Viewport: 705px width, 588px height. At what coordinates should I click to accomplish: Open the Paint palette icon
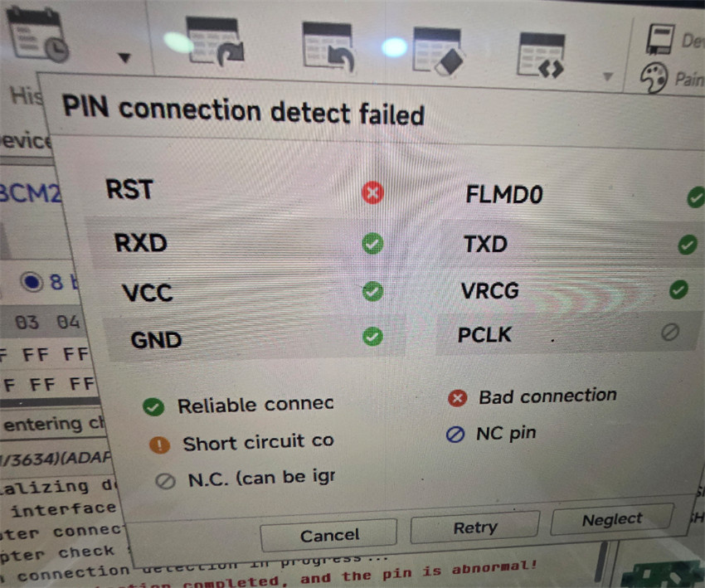(x=654, y=77)
